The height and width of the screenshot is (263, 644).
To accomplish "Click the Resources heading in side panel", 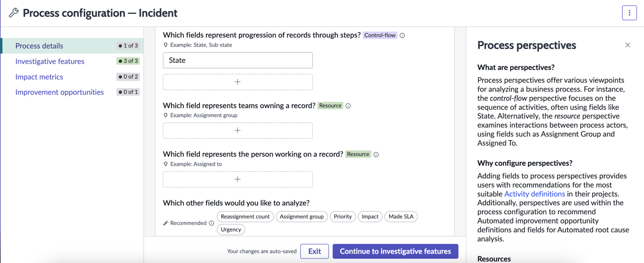I will pos(494,259).
